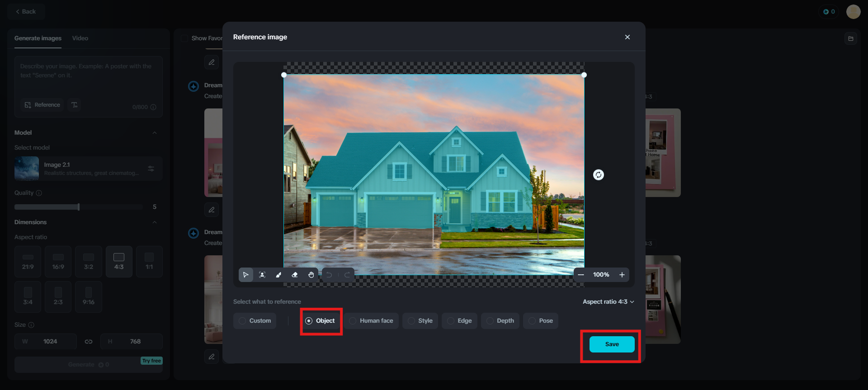Viewport: 868px width, 390px height.
Task: Select the pointer arrow tool
Action: (246, 275)
